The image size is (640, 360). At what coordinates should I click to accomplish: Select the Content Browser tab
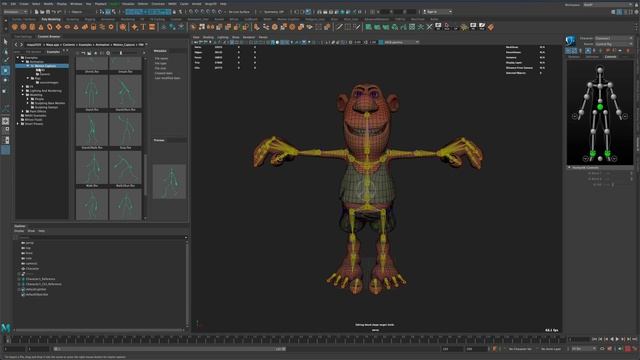click(49, 37)
